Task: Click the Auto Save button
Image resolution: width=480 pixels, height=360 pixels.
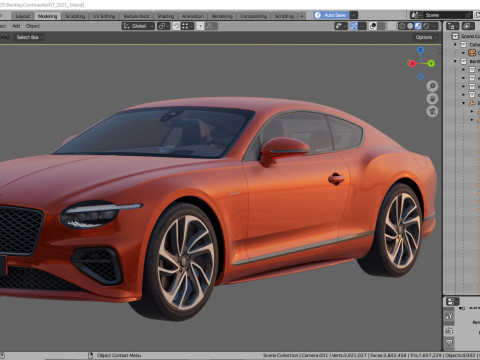Action: [331, 15]
